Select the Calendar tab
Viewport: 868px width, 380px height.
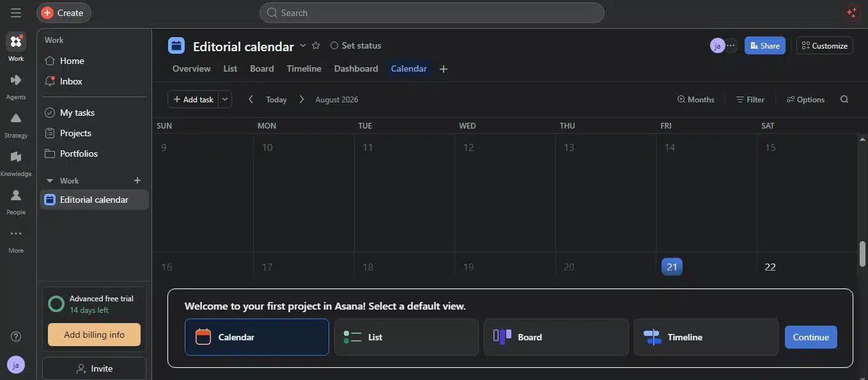[x=409, y=68]
